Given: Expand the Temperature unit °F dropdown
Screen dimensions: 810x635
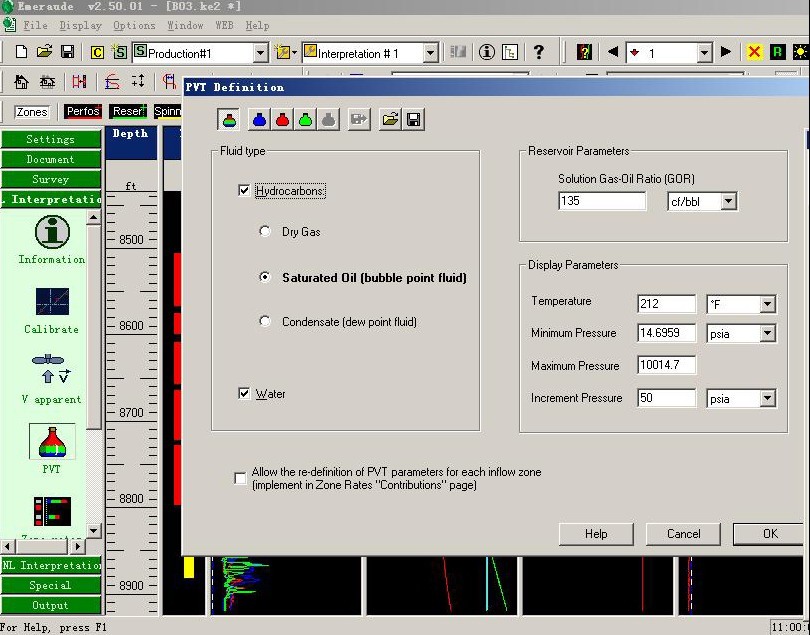Looking at the screenshot, I should [767, 304].
